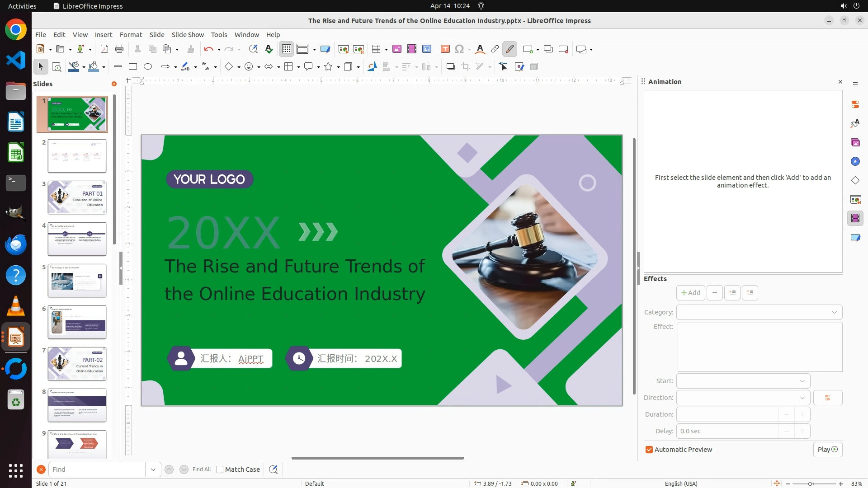Click the Crop Image tool icon
This screenshot has width=868, height=488.
pos(466,67)
